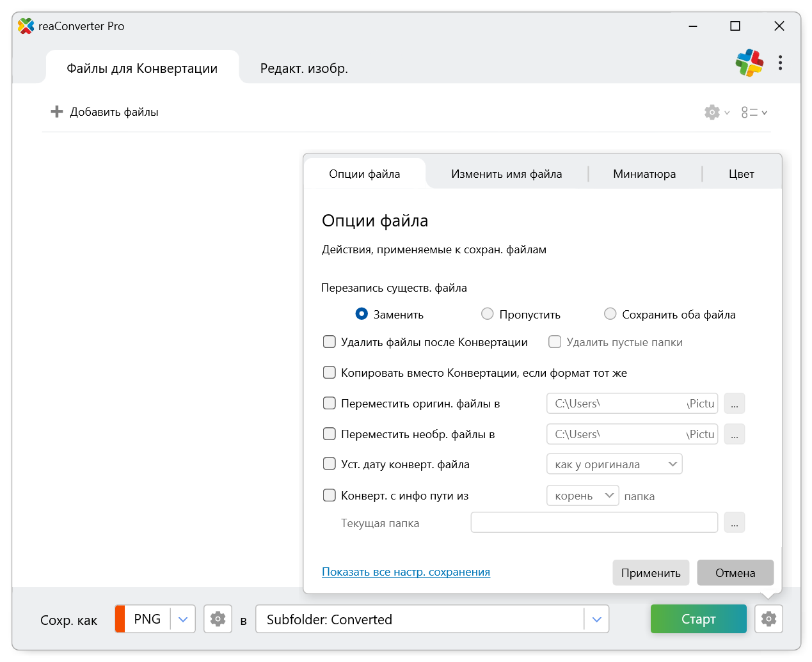Open the Subfolder: Converted destination dropdown
This screenshot has width=812, height=662.
tap(596, 619)
